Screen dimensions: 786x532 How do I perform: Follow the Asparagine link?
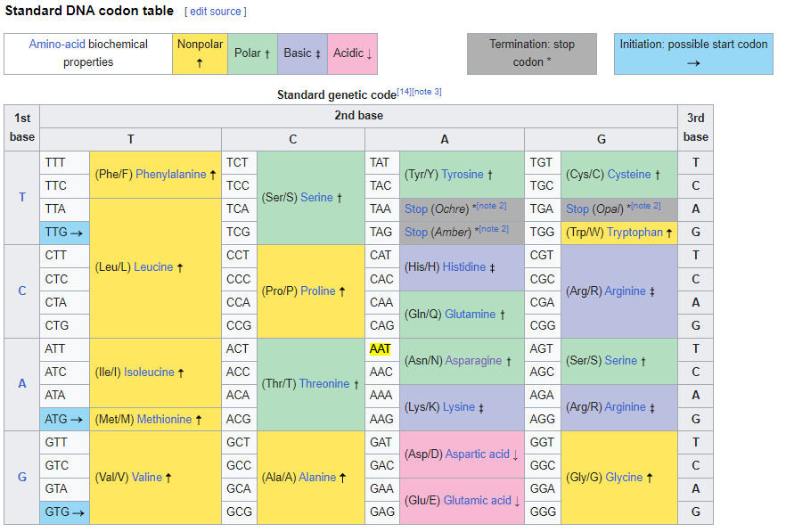(474, 361)
